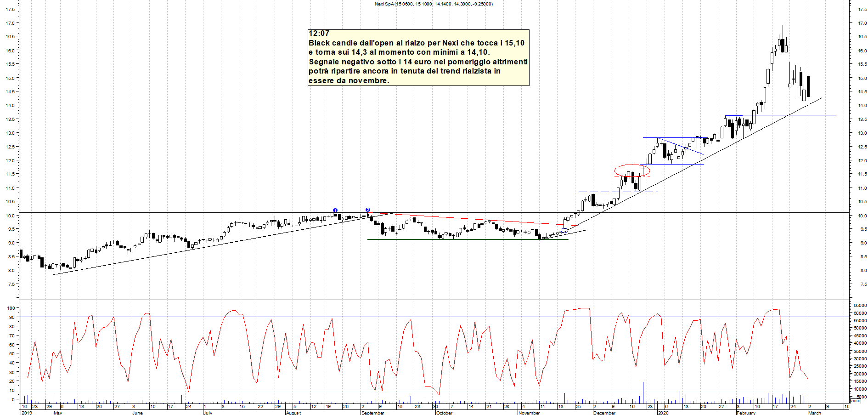
Task: Click the line starting 'Black candle dall'open'
Action: click(417, 43)
